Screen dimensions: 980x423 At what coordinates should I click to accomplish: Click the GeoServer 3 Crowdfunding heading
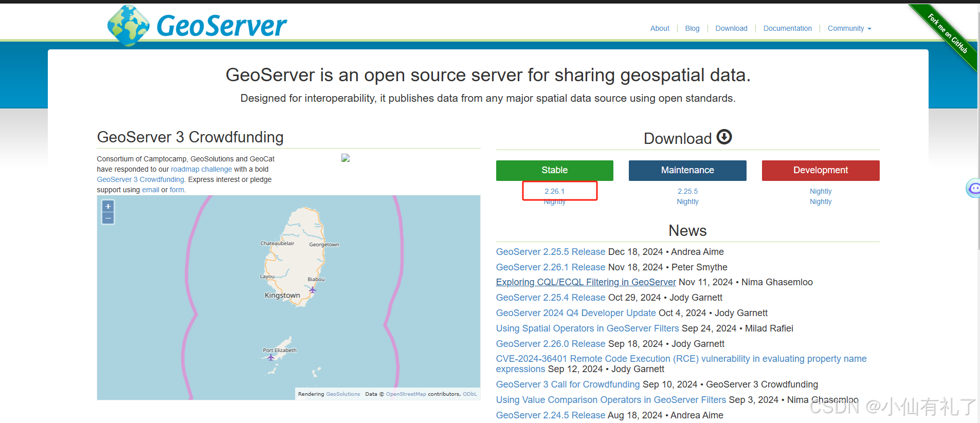pyautogui.click(x=190, y=137)
